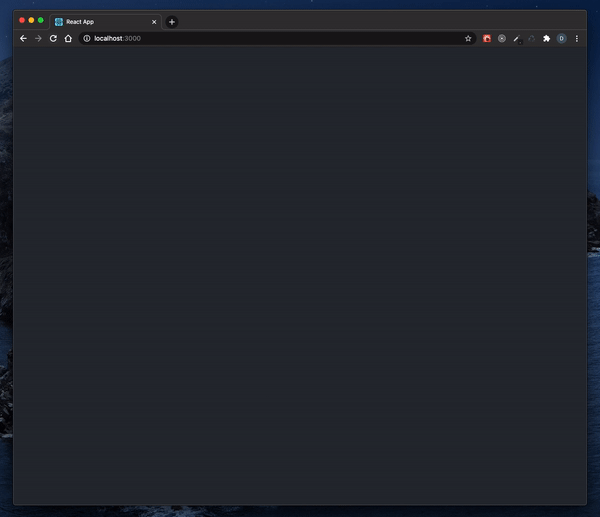Open the gray circular extension icon
This screenshot has width=600, height=517.
(502, 38)
